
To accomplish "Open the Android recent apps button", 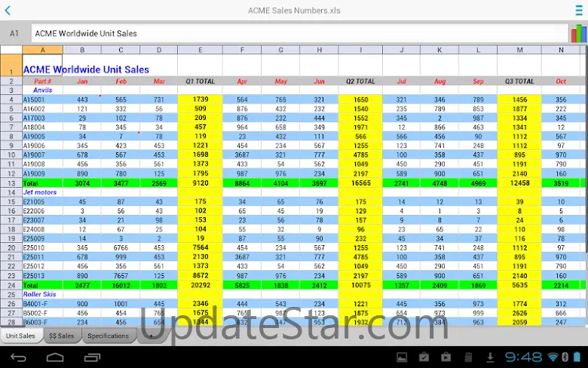I will [92, 357].
